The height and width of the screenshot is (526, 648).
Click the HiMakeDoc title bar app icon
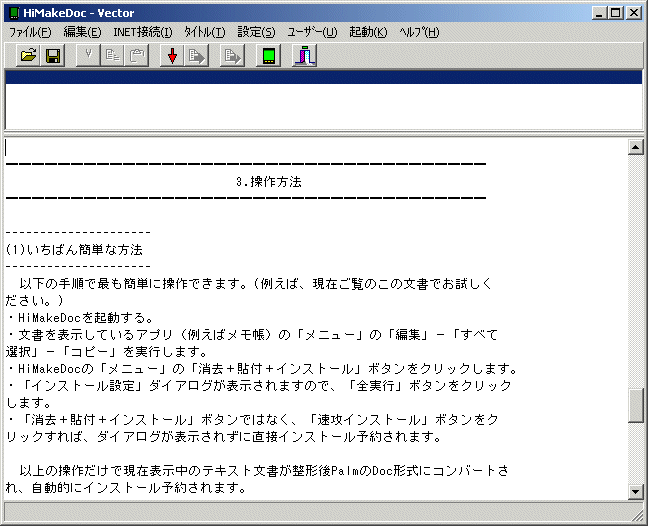pyautogui.click(x=14, y=13)
